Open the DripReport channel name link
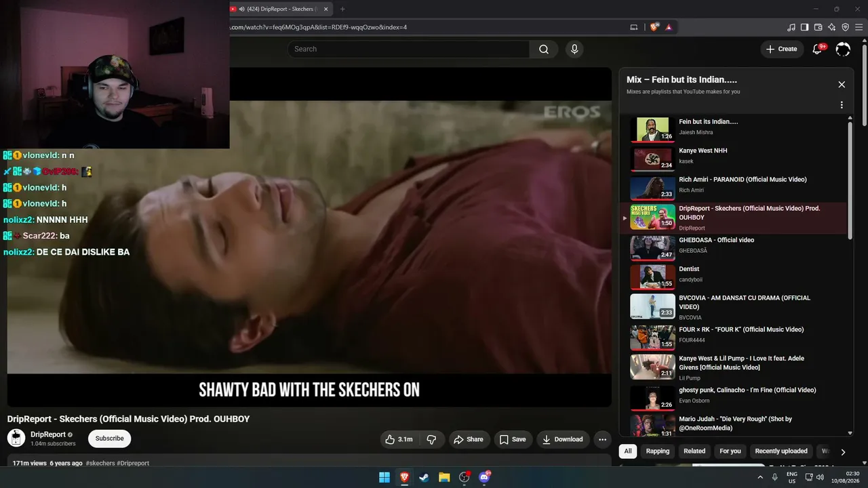The image size is (868, 488). 48,434
